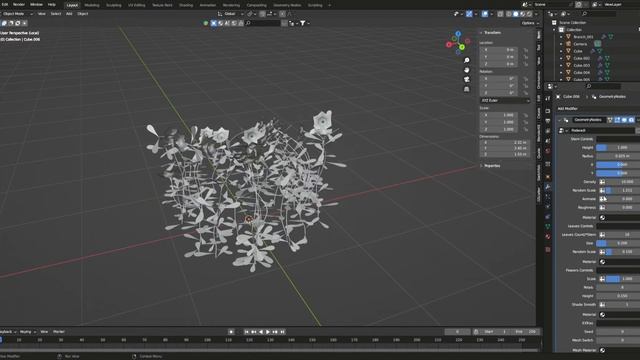Toggle attribute icon beside Roughness

pyautogui.click(x=602, y=207)
